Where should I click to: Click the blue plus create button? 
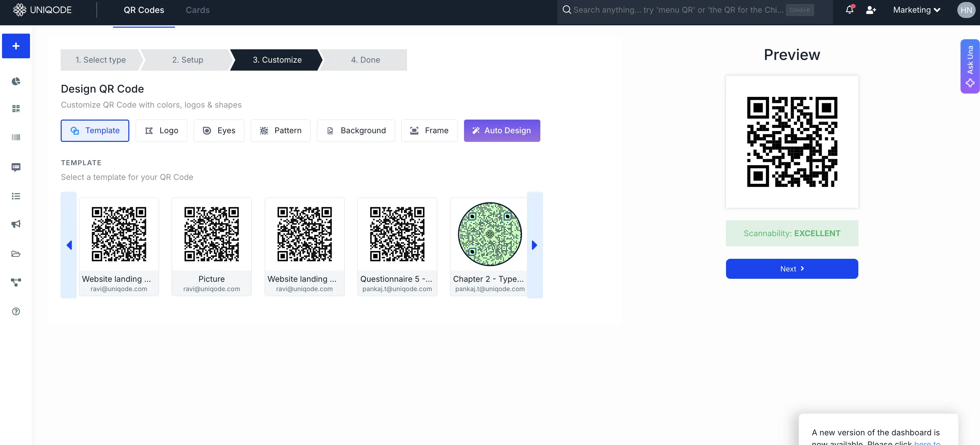click(16, 46)
